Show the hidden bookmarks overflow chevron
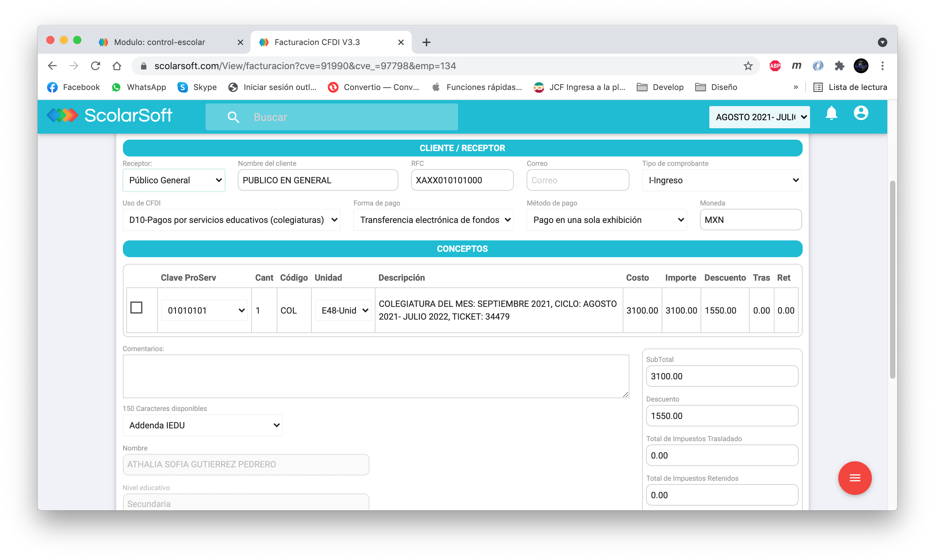This screenshot has width=935, height=560. [x=795, y=87]
